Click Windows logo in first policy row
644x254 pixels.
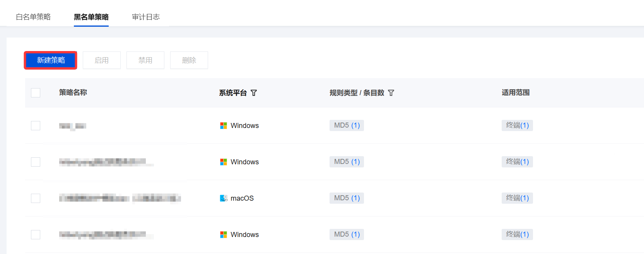[x=224, y=126]
